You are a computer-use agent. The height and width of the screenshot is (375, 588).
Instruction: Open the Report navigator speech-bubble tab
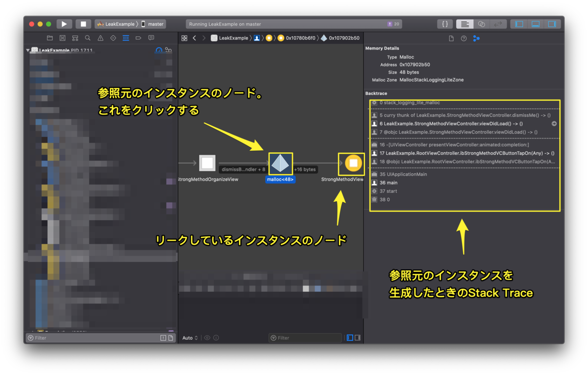click(x=151, y=38)
